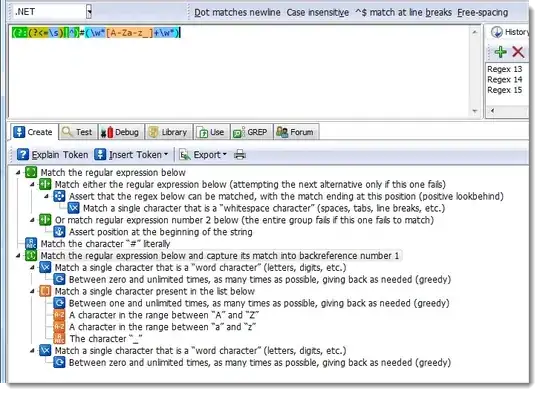Click lookbehind icon beside 'Assert that the regex' row
The width and height of the screenshot is (540, 394).
pyautogui.click(x=59, y=196)
